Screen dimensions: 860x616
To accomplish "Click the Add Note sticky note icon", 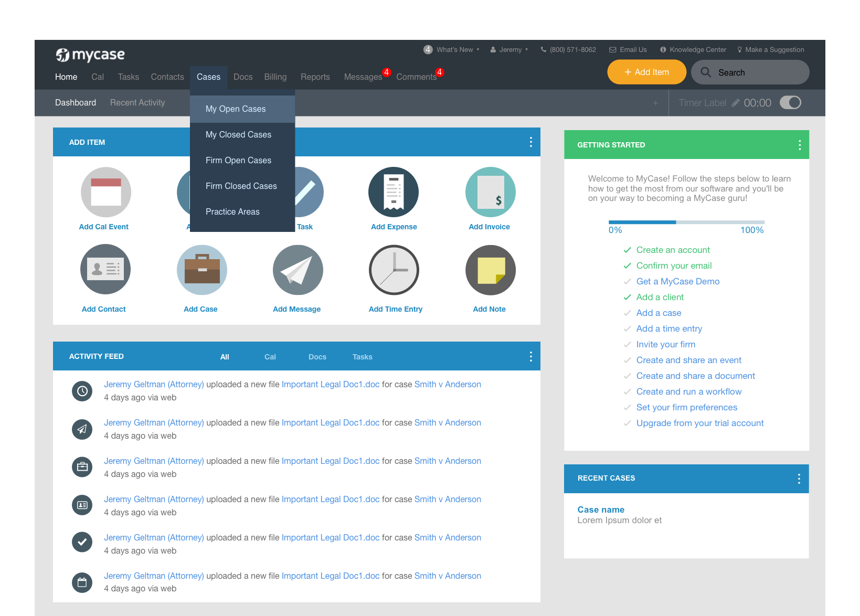I will pos(491,270).
